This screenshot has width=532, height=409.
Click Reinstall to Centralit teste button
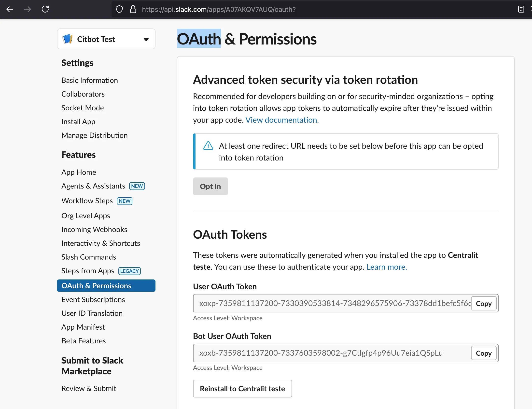tap(242, 389)
